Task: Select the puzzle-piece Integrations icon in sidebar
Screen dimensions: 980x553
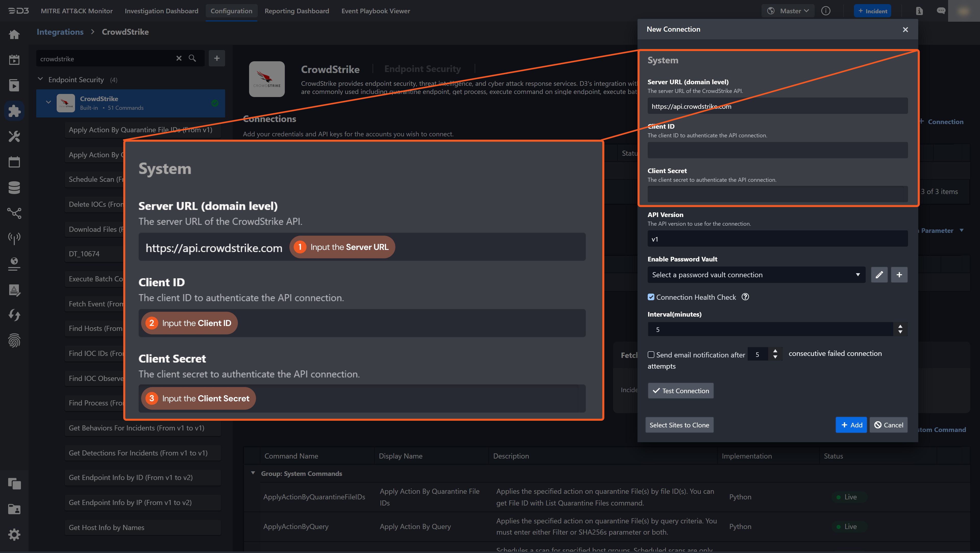Action: 14,111
